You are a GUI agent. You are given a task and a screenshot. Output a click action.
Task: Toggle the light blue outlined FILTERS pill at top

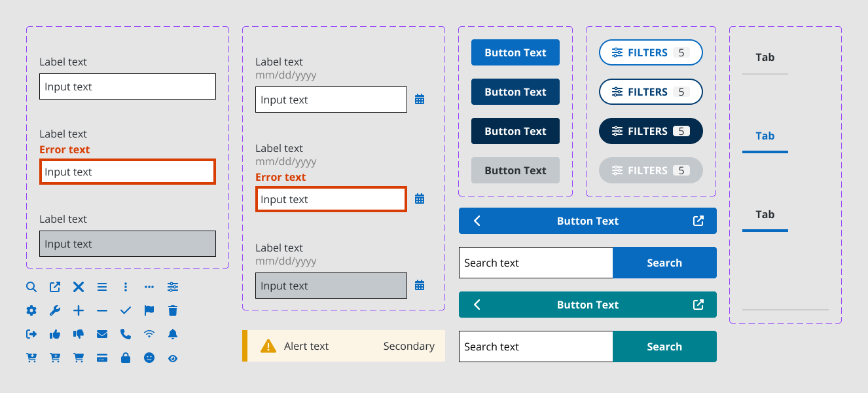click(x=651, y=52)
